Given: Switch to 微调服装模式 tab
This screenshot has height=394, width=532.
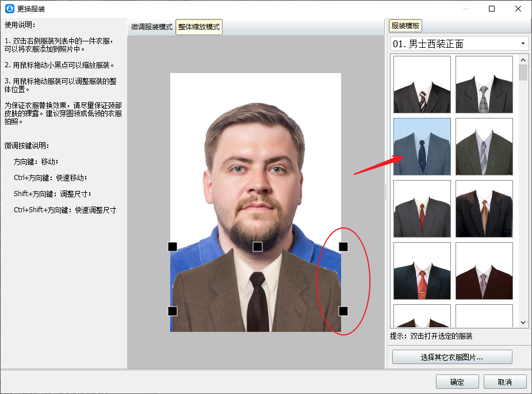Looking at the screenshot, I should tap(152, 27).
